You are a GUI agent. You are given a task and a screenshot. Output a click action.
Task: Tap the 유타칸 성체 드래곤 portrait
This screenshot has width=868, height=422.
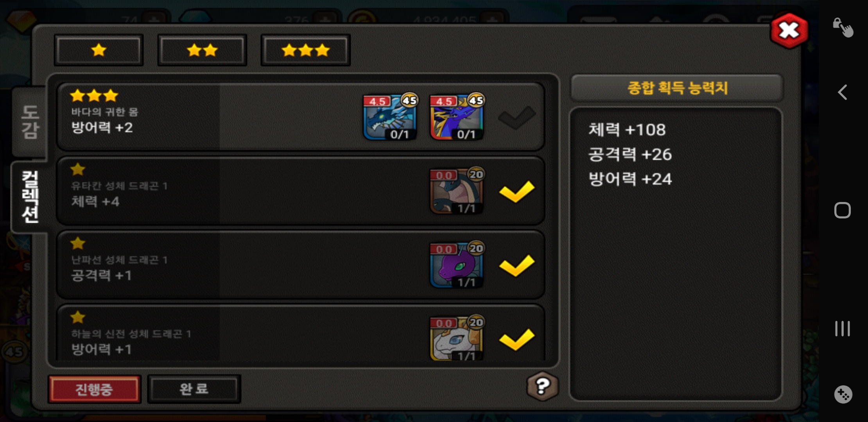[457, 191]
